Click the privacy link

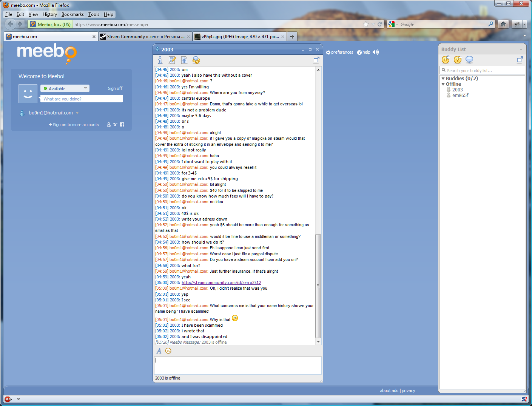(x=408, y=391)
